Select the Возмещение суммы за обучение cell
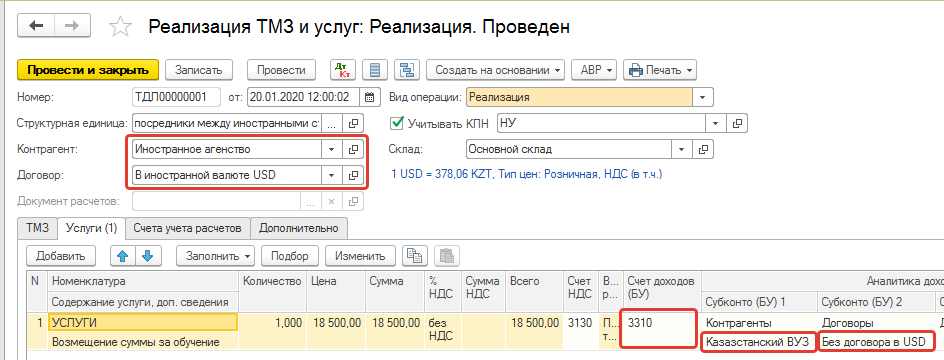Screen dimensions: 944x360 pyautogui.click(x=143, y=342)
